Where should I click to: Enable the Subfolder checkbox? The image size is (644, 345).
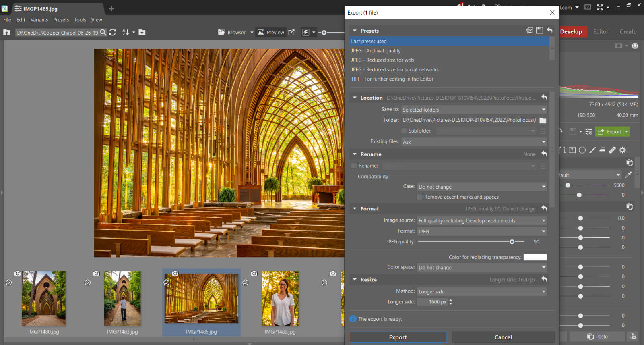(404, 131)
